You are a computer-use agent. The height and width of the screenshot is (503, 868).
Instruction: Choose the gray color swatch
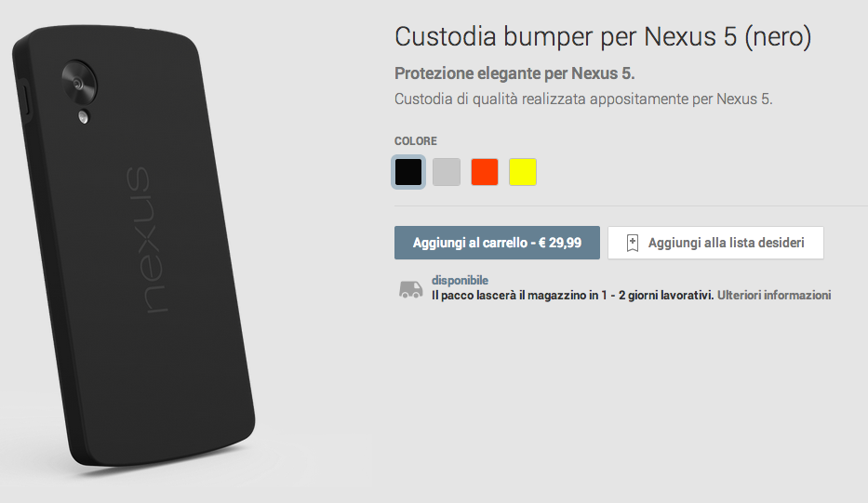447,171
